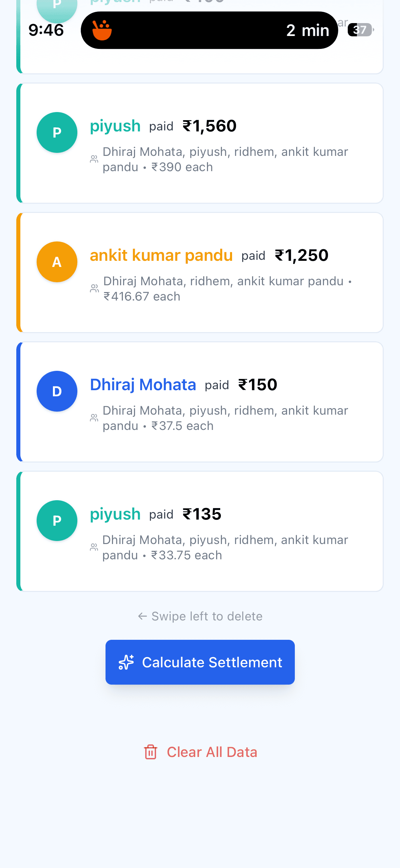
Task: Tap the sparkle icon on Calculate Settlement
Action: [x=126, y=662]
